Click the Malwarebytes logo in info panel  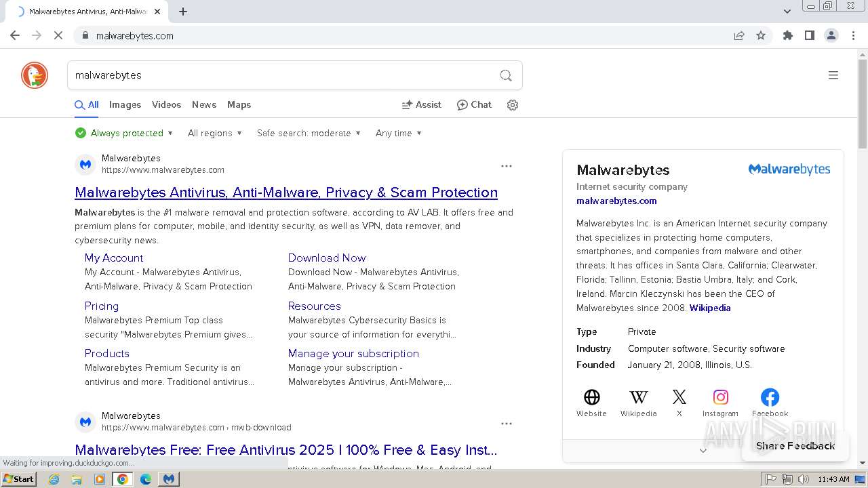(x=789, y=169)
